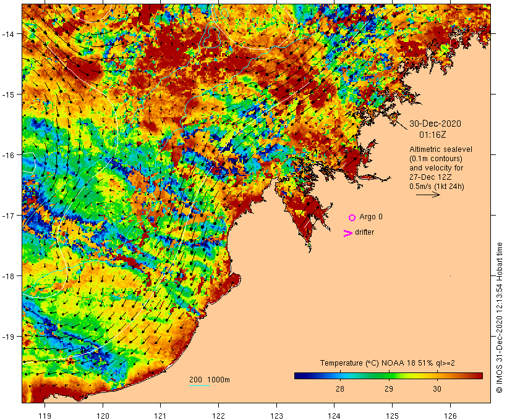Click the '0.5m/s (1kt 24h)' text
Screen dimensions: 507x420
437,187
